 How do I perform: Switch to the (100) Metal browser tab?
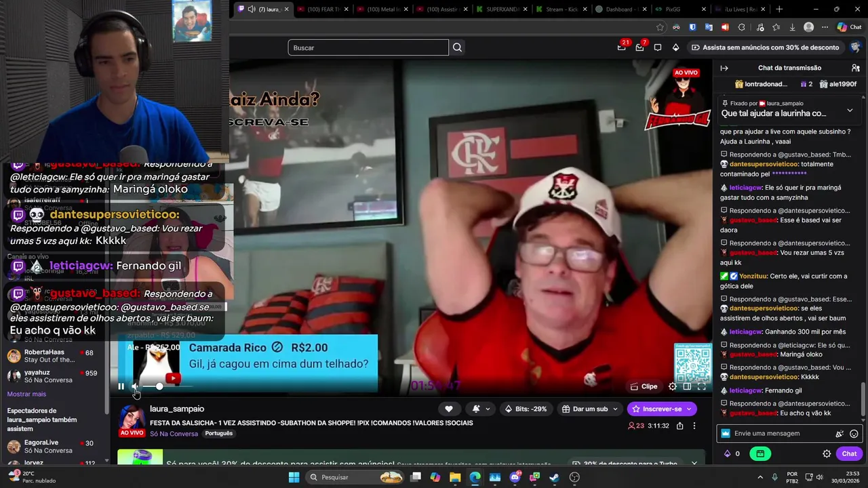[x=382, y=9]
